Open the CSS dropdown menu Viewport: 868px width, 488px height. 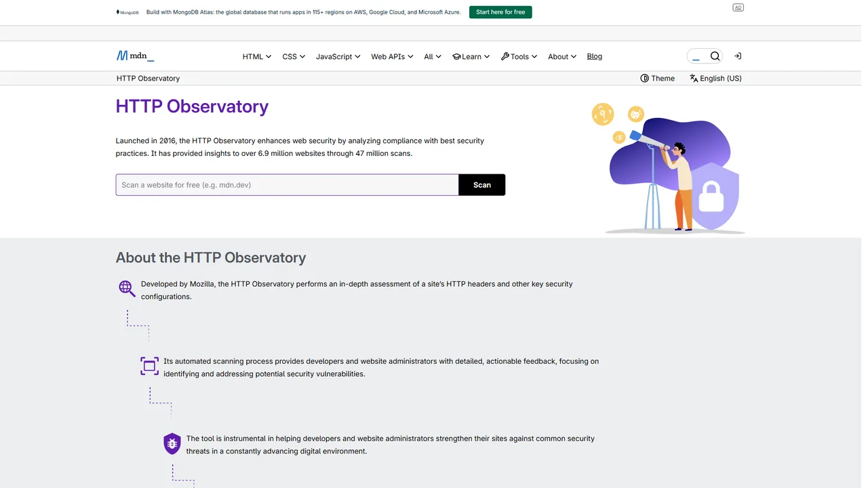click(x=294, y=57)
